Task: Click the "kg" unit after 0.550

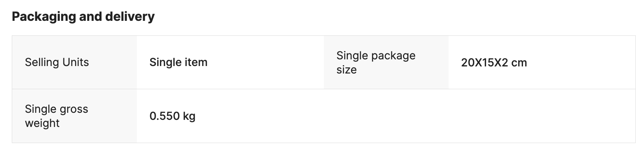Action: 189,116
